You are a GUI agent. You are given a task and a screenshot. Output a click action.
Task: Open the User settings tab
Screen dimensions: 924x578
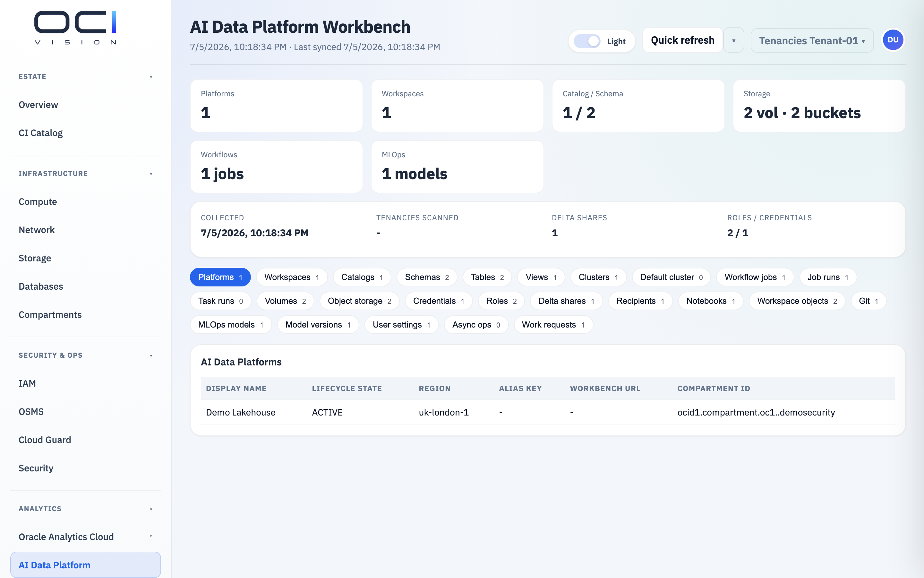point(401,325)
